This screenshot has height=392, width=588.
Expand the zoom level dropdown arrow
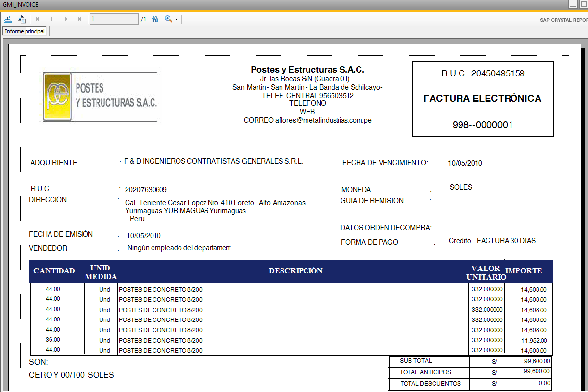[176, 20]
